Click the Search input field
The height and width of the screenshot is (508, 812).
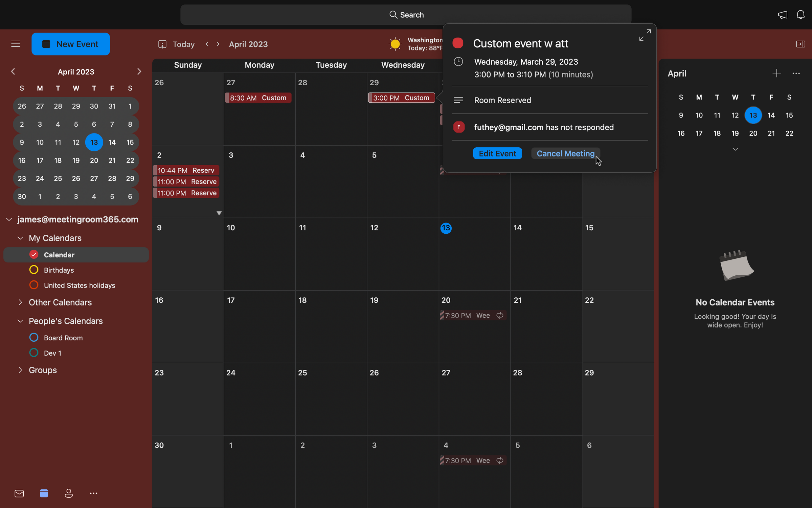click(405, 14)
